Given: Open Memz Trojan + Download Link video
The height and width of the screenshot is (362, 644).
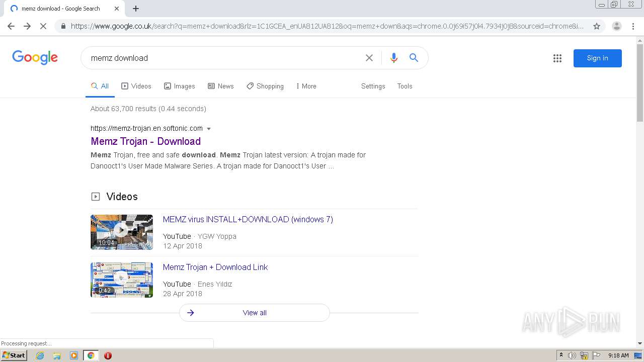Looking at the screenshot, I should click(x=215, y=267).
